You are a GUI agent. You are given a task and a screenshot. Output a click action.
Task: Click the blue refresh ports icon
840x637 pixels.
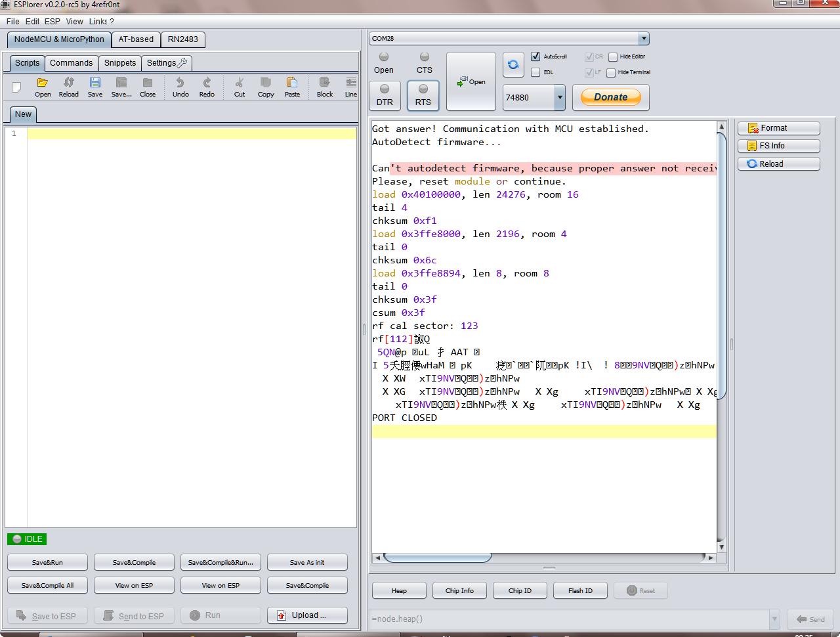(513, 65)
